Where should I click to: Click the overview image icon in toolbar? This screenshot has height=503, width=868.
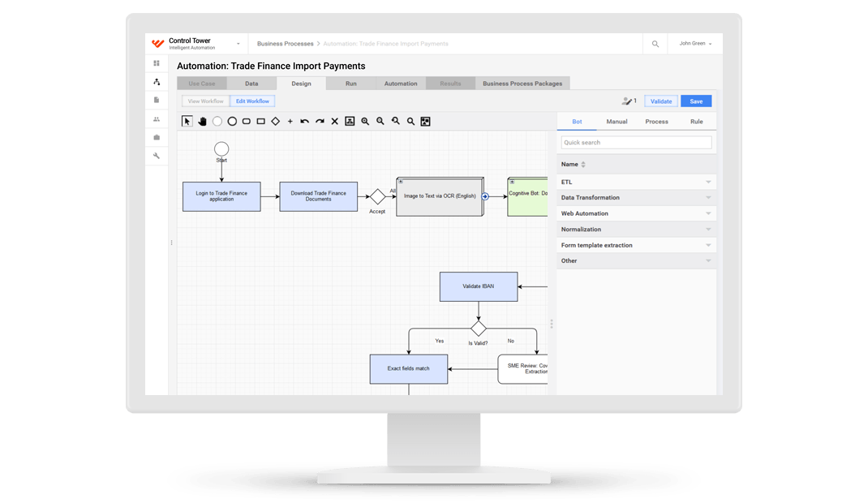point(425,121)
